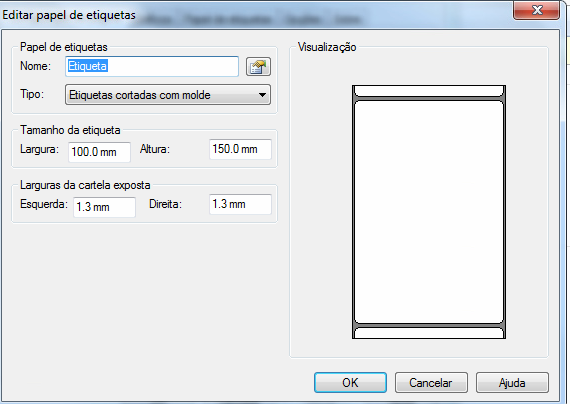Confirm with the OK button

pos(350,383)
